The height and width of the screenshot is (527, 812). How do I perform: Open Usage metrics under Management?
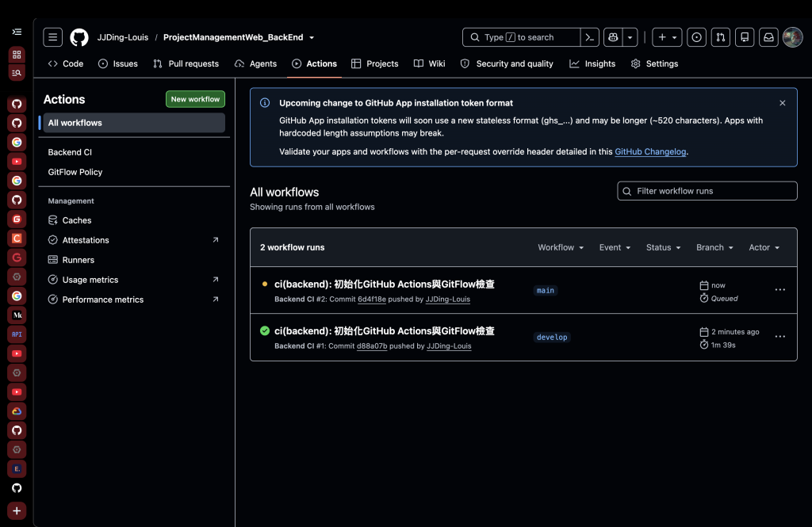coord(90,280)
